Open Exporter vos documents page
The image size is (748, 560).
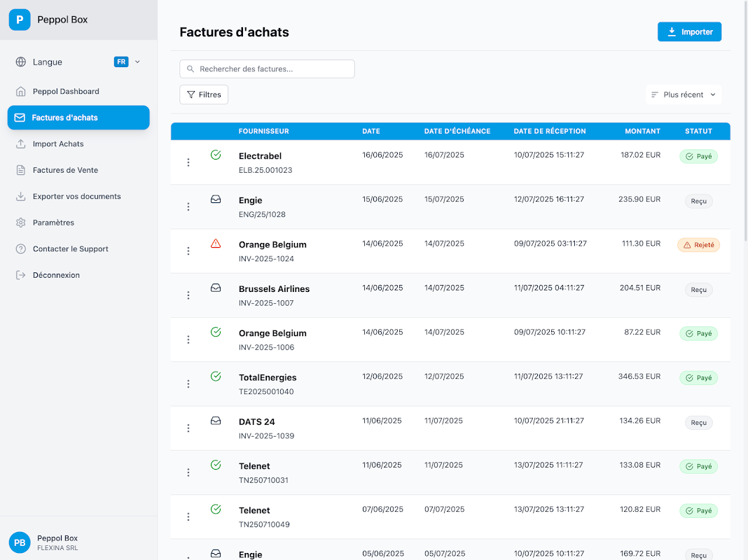[x=78, y=197]
